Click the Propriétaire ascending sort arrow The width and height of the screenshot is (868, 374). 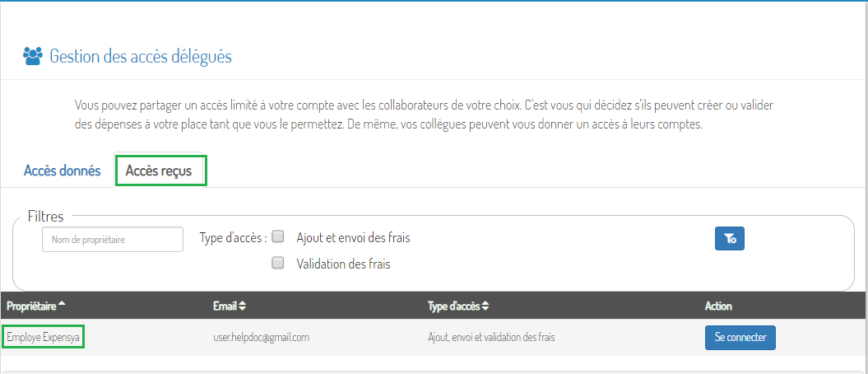(x=62, y=304)
